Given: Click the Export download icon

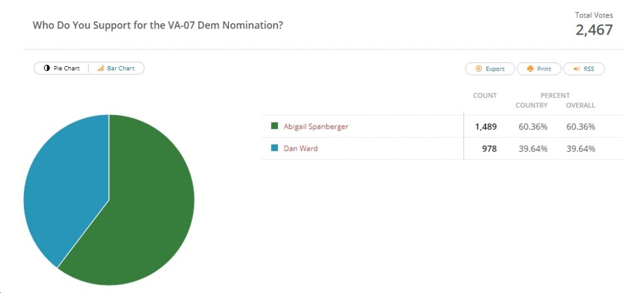Looking at the screenshot, I should (x=479, y=69).
